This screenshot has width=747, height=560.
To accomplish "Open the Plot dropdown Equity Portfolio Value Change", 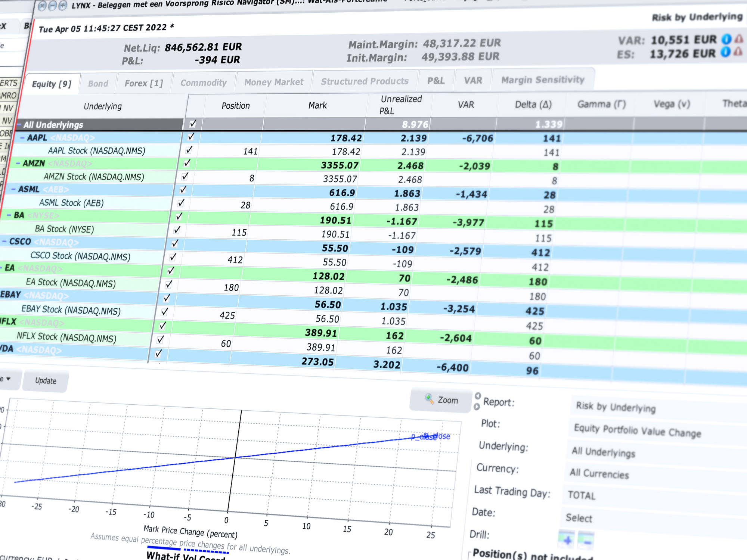I will click(657, 431).
